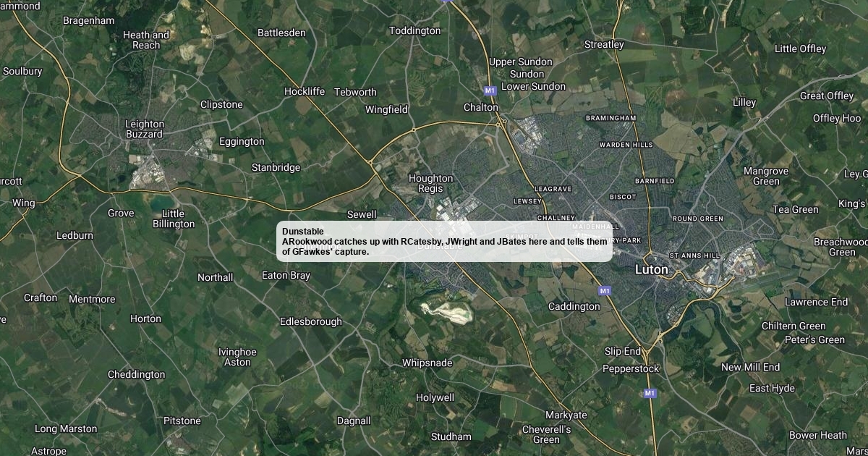Select the Hockliffe village label
Image resolution: width=868 pixels, height=456 pixels.
point(305,91)
